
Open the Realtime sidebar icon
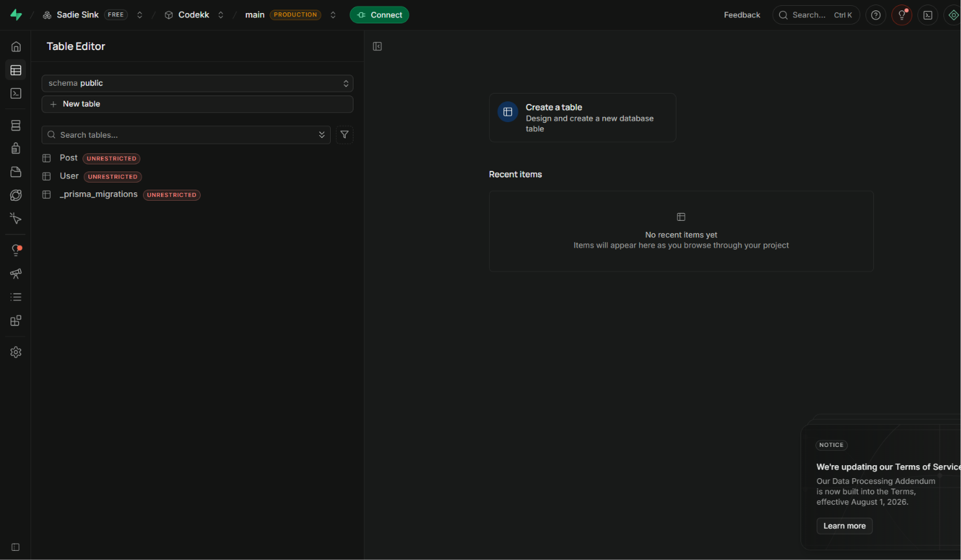(16, 219)
